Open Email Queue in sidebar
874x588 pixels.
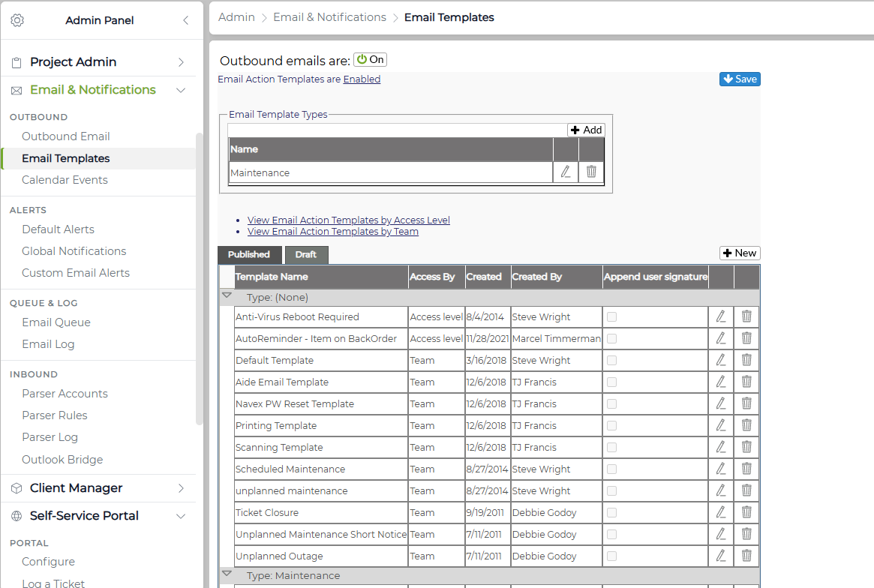(56, 322)
